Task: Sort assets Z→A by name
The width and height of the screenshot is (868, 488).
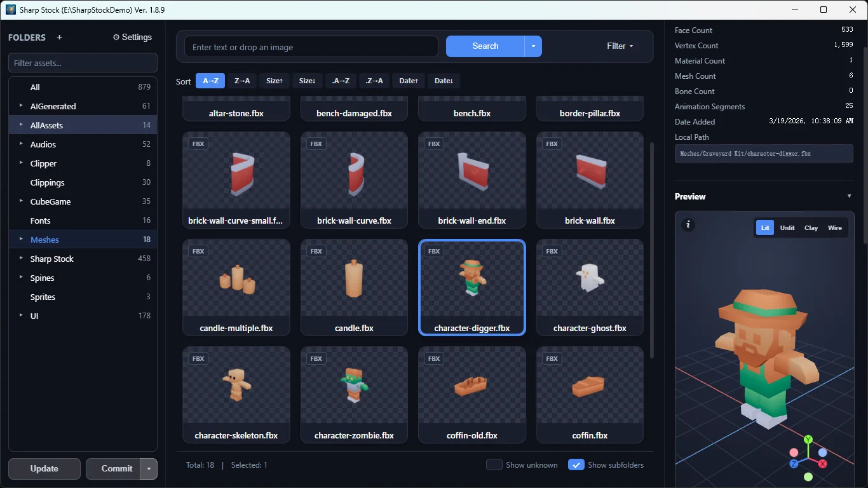Action: click(x=242, y=81)
